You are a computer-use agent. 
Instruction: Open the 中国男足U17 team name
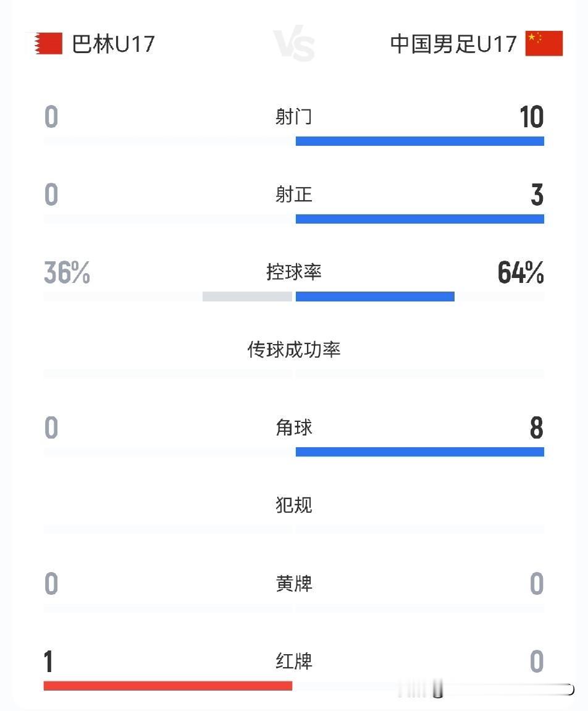pos(452,43)
